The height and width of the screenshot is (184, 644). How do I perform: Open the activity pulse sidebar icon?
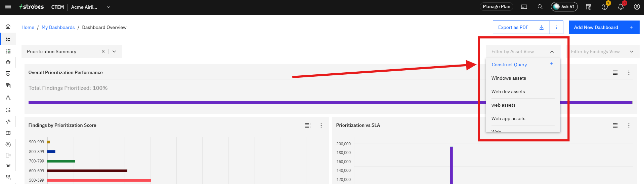tap(8, 121)
